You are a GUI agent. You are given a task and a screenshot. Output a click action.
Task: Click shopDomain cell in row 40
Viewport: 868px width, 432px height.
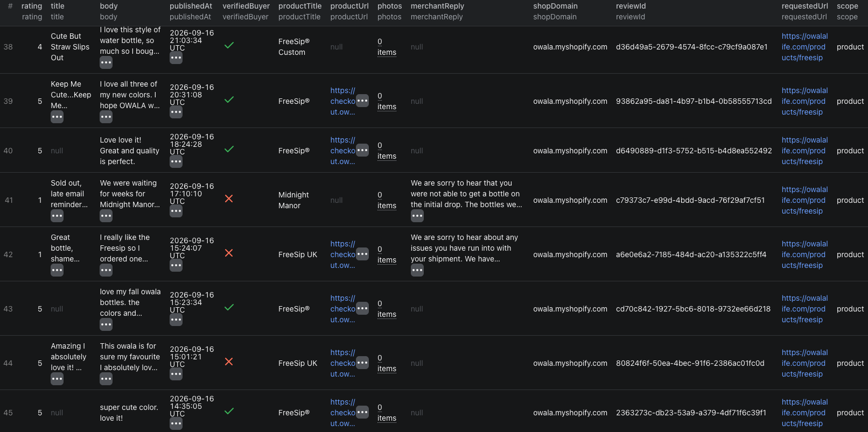point(570,151)
